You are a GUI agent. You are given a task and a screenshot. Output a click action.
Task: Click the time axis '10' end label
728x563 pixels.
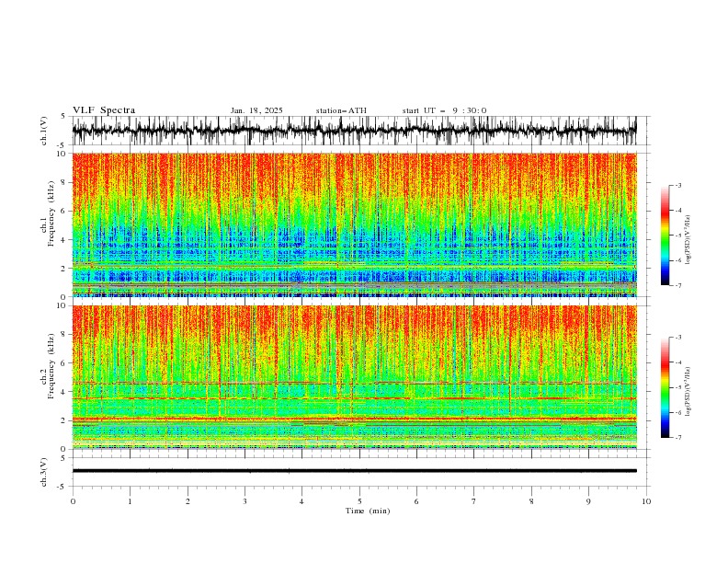(646, 501)
